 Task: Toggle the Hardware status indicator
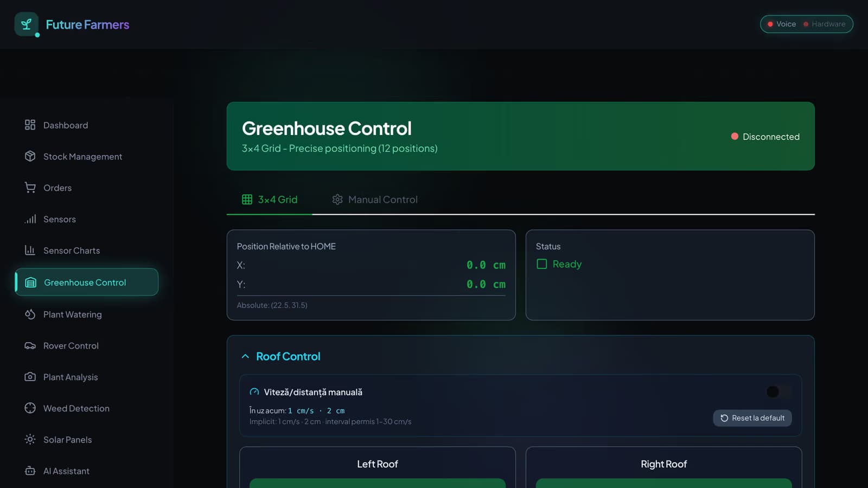click(x=824, y=24)
